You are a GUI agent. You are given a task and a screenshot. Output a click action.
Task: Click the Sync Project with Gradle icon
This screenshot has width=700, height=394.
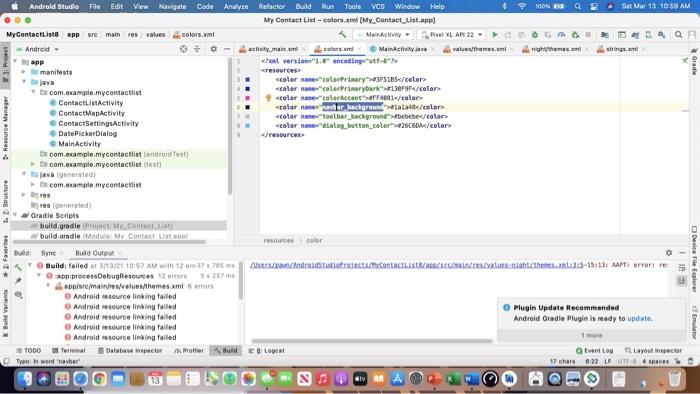tap(635, 34)
